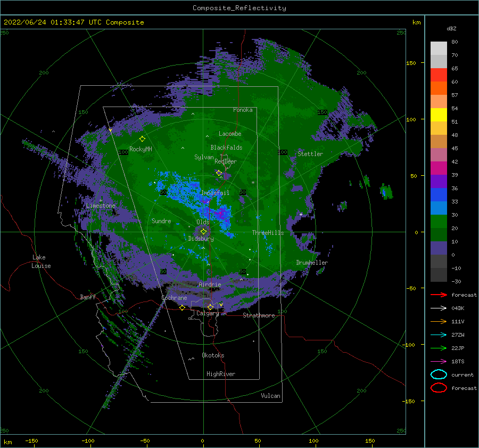The width and height of the screenshot is (479, 448).
Task: Click the magenta 18TS arrow icon
Action: [439, 362]
